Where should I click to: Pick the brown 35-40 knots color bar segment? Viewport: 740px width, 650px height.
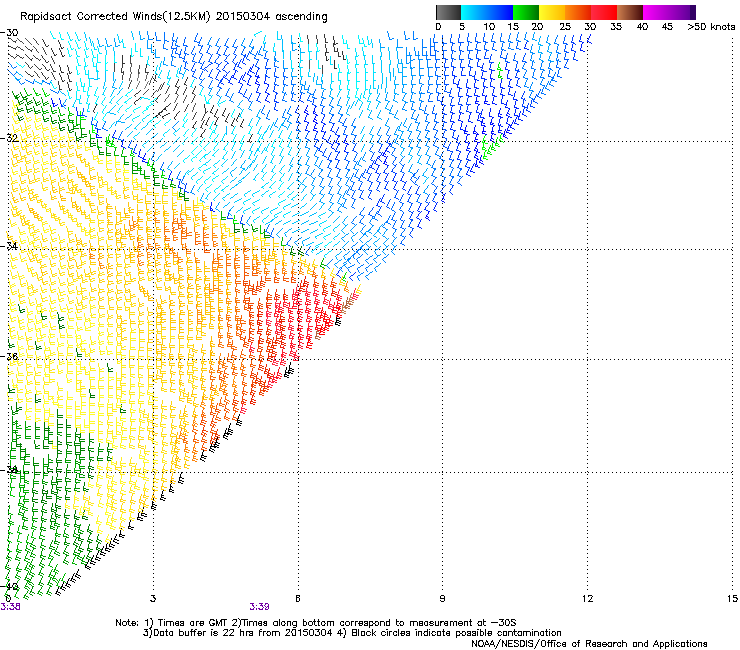click(630, 12)
